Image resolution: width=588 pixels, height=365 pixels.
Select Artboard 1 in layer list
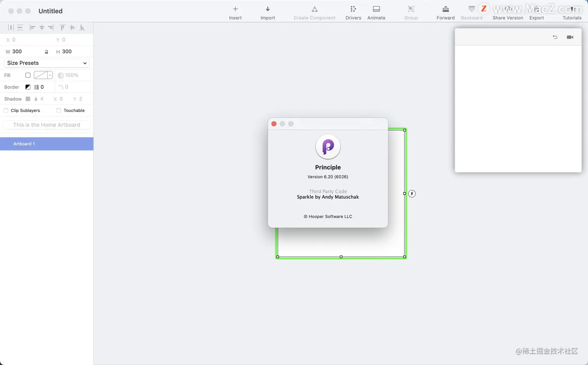coord(47,144)
